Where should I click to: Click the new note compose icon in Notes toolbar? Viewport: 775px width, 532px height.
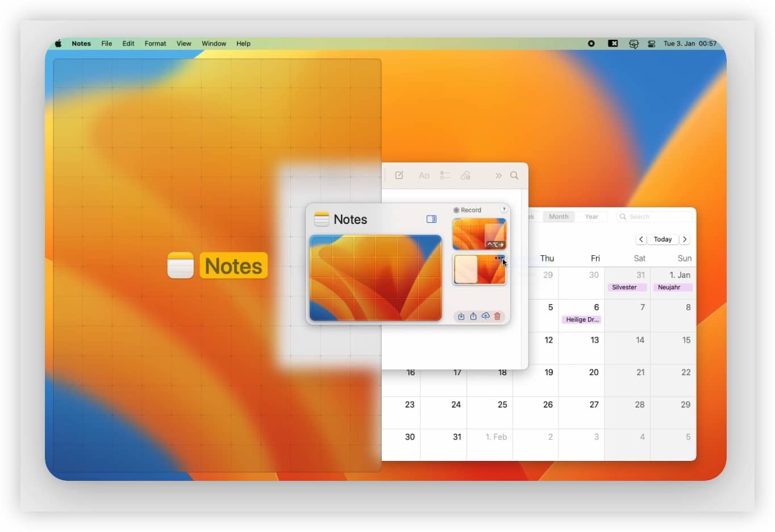[399, 175]
